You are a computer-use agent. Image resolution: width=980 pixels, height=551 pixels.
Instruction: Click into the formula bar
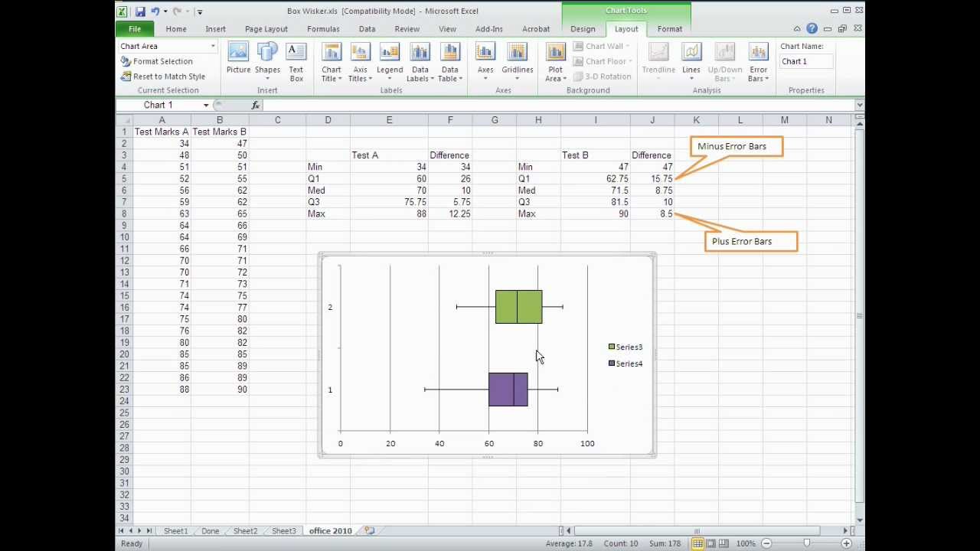(559, 105)
